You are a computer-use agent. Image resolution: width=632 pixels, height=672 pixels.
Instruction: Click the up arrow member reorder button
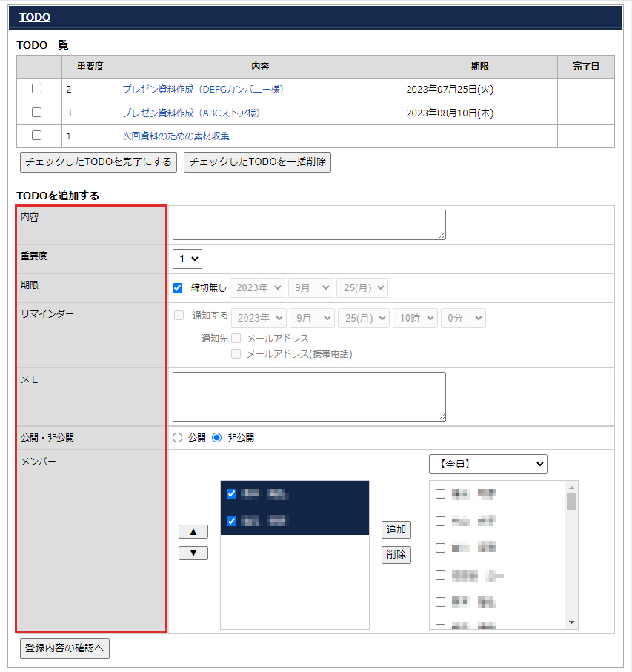click(193, 531)
